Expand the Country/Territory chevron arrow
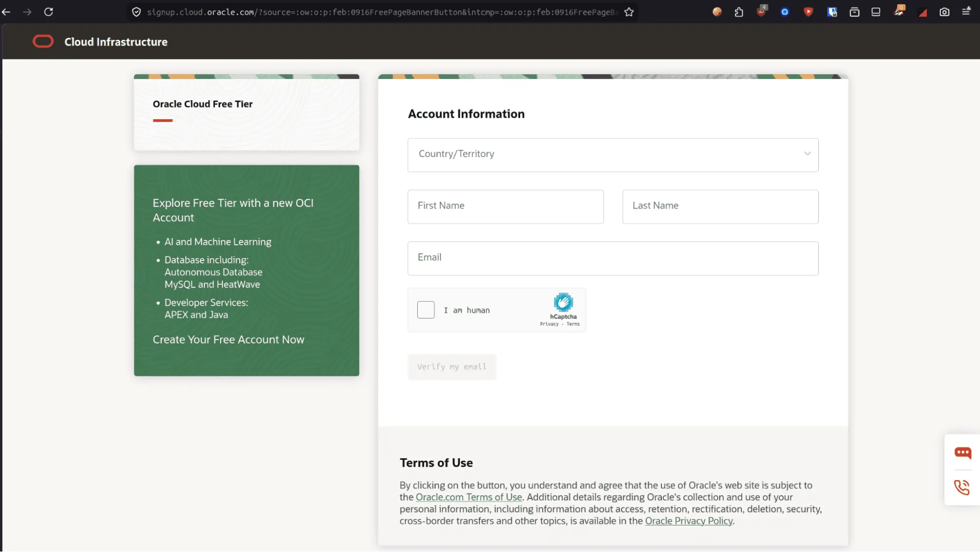This screenshot has height=552, width=980. coord(807,154)
